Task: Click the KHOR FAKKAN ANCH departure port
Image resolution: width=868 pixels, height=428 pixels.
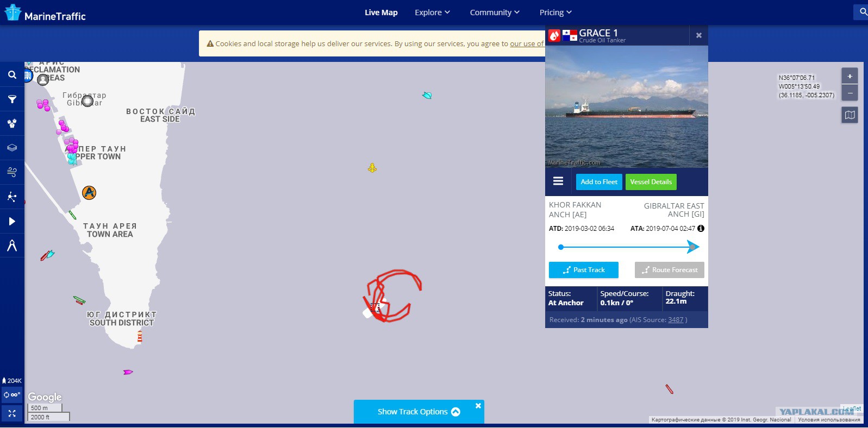Action: point(575,210)
